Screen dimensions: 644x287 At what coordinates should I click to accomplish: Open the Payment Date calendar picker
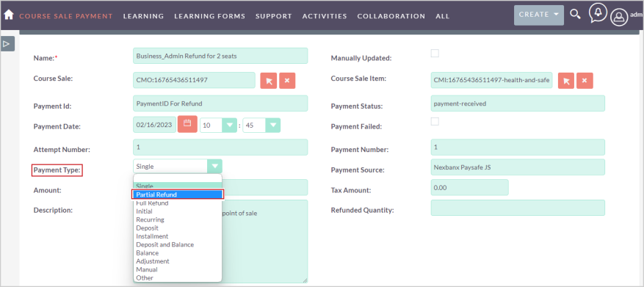point(187,124)
